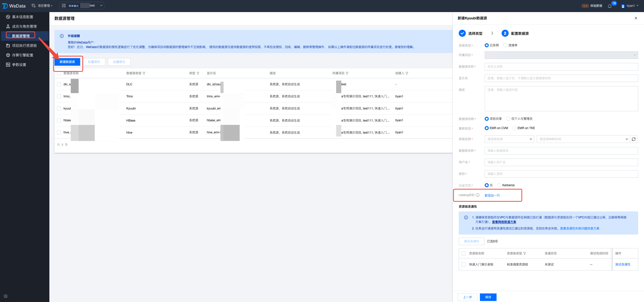The height and width of the screenshot is (302, 644).
Task: Click the filter icon on 所属项目 column
Action: [347, 73]
